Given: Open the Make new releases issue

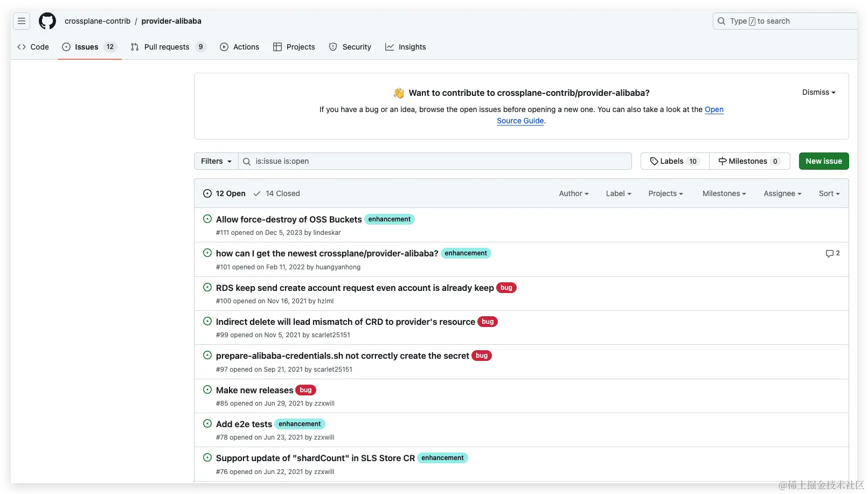Looking at the screenshot, I should click(254, 390).
